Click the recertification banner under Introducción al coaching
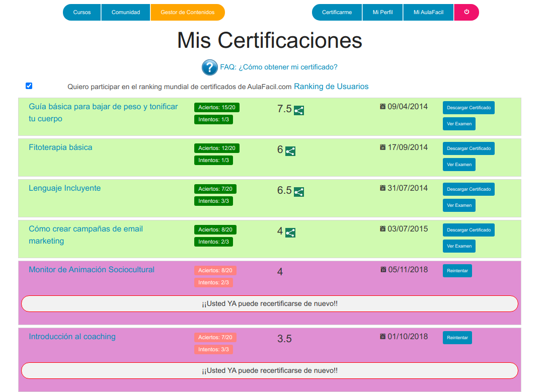This screenshot has height=392, width=545. pyautogui.click(x=269, y=370)
